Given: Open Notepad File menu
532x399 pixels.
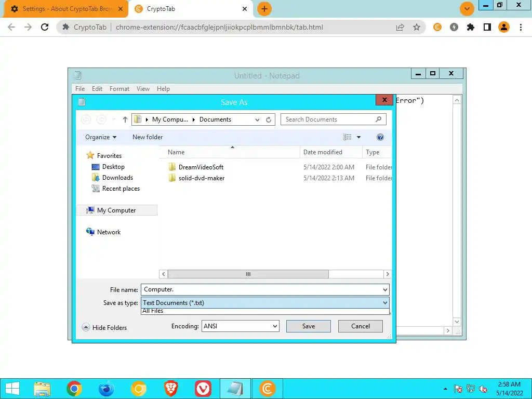Looking at the screenshot, I should click(x=80, y=88).
